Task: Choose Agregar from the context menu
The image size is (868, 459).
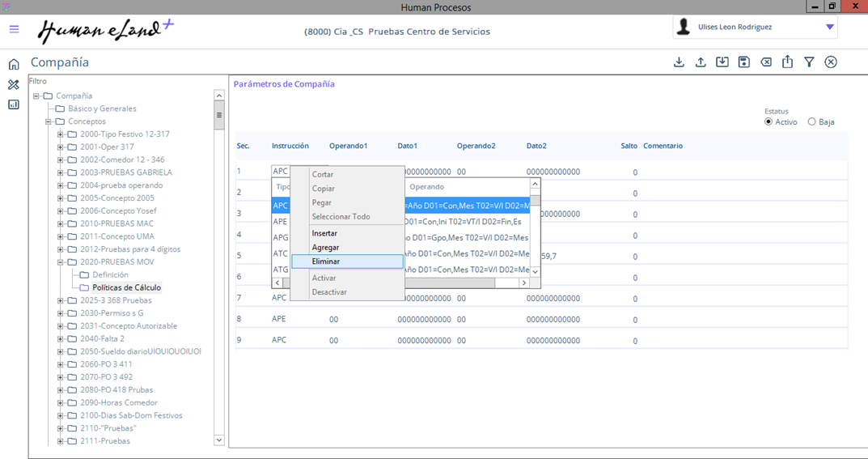Action: coord(325,248)
